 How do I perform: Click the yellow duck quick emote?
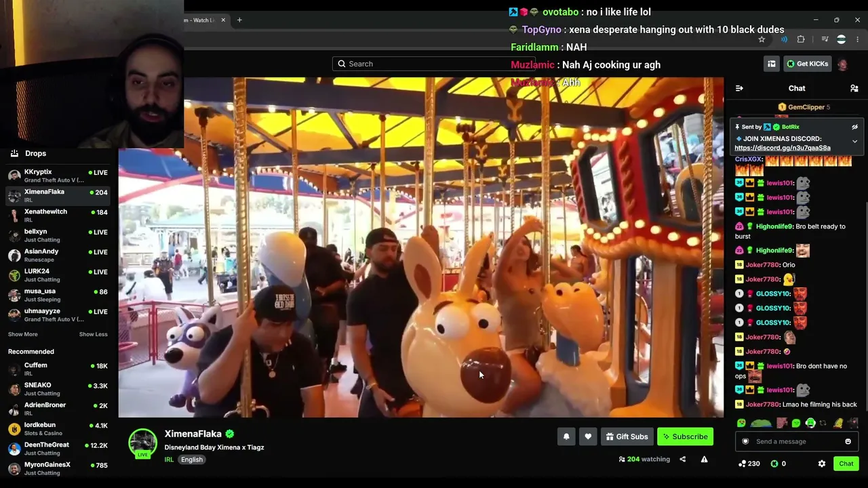click(838, 424)
